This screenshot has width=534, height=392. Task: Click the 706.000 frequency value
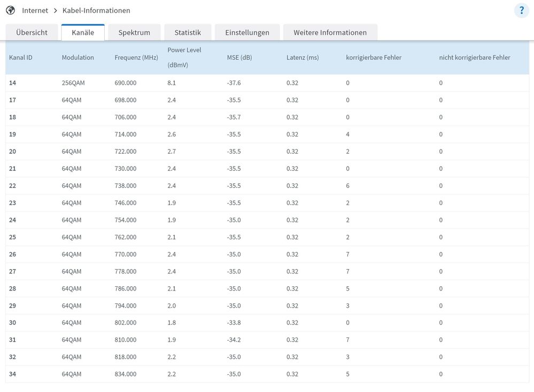125,117
